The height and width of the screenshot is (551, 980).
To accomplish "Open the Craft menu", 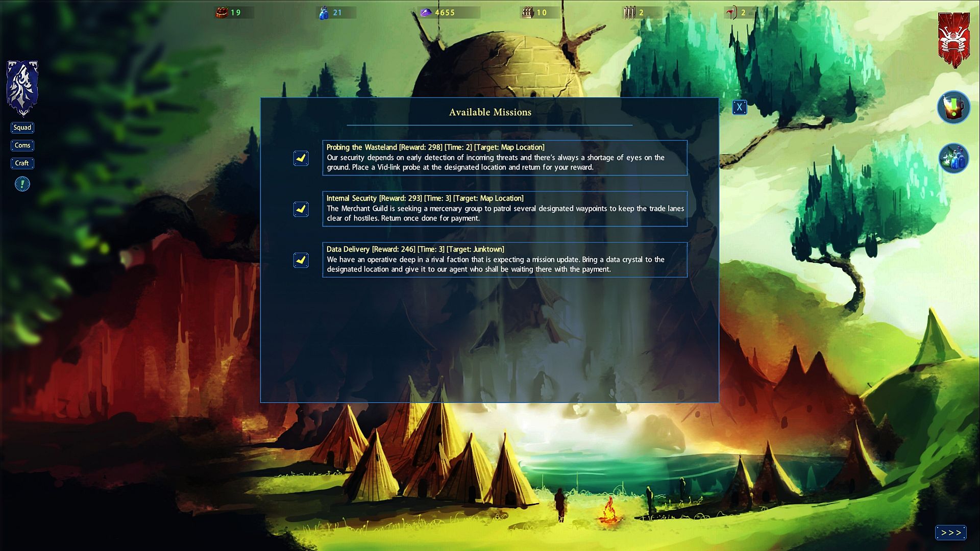I will (x=22, y=163).
